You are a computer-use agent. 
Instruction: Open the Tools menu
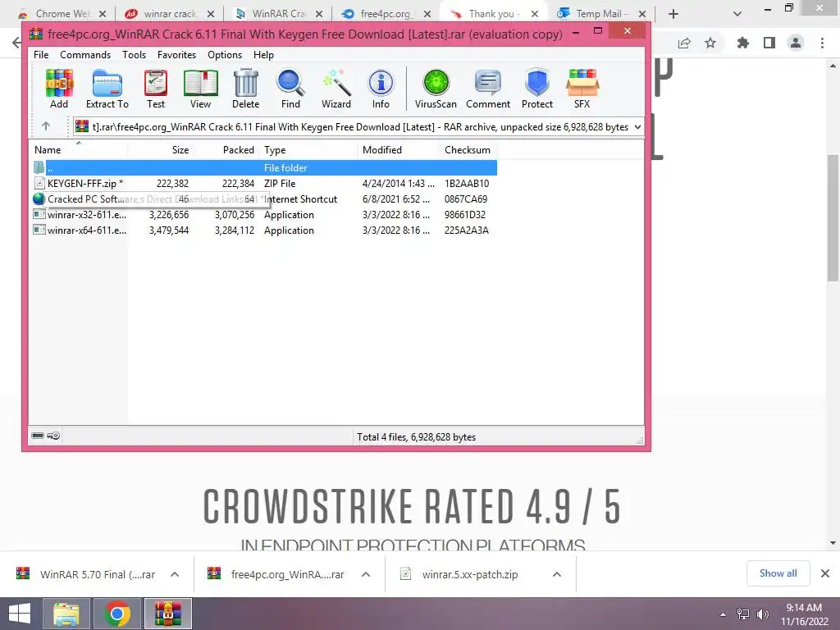pyautogui.click(x=134, y=55)
